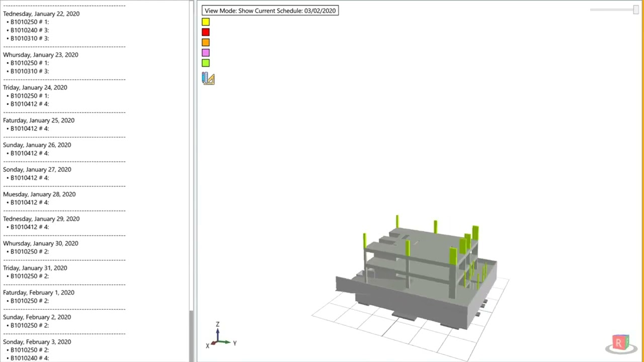Select B1010250 # 1 under January 24

(x=30, y=96)
